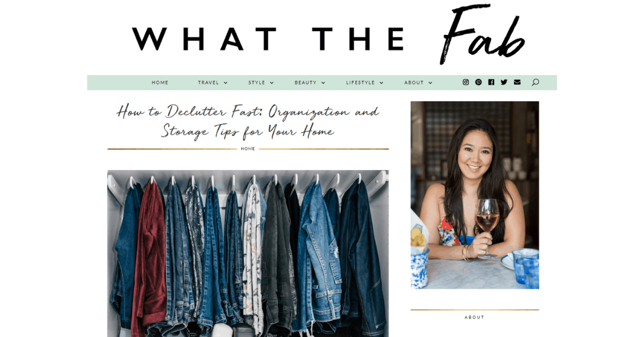644x337 pixels.
Task: Open the Pinterest icon in navbar
Action: (x=479, y=82)
